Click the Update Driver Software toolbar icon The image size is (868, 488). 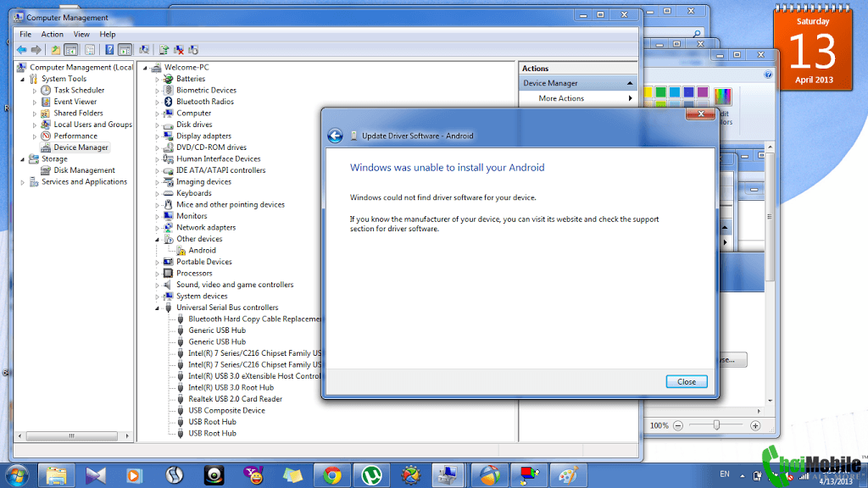(x=164, y=50)
